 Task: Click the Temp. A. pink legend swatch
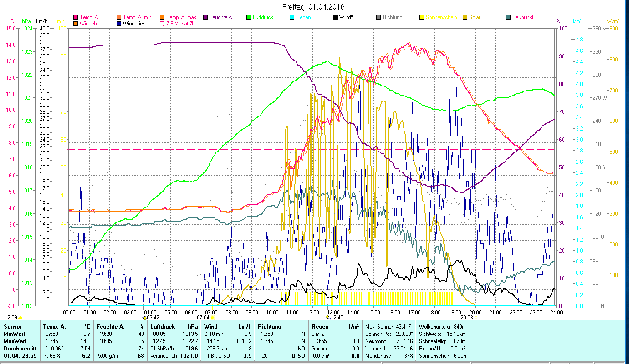(x=76, y=17)
